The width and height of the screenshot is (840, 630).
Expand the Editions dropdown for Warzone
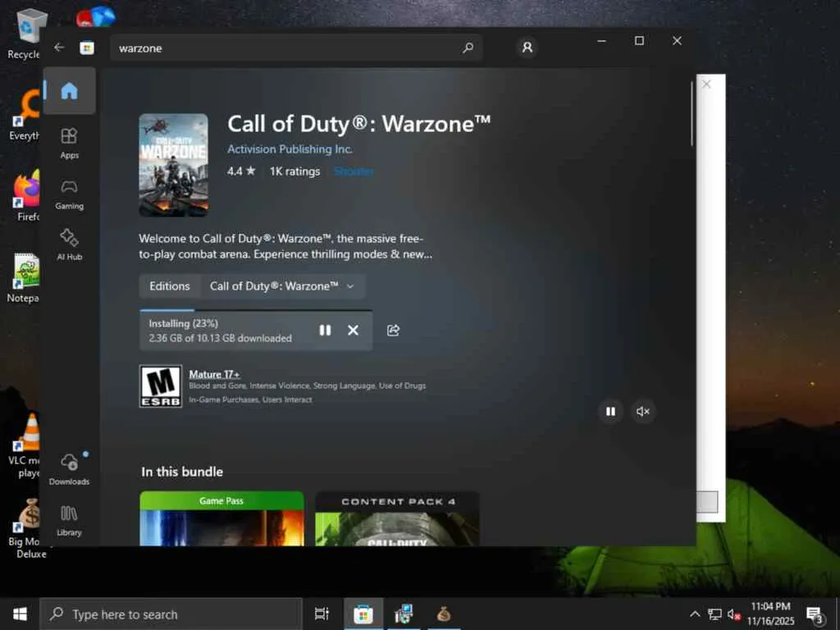pyautogui.click(x=282, y=286)
